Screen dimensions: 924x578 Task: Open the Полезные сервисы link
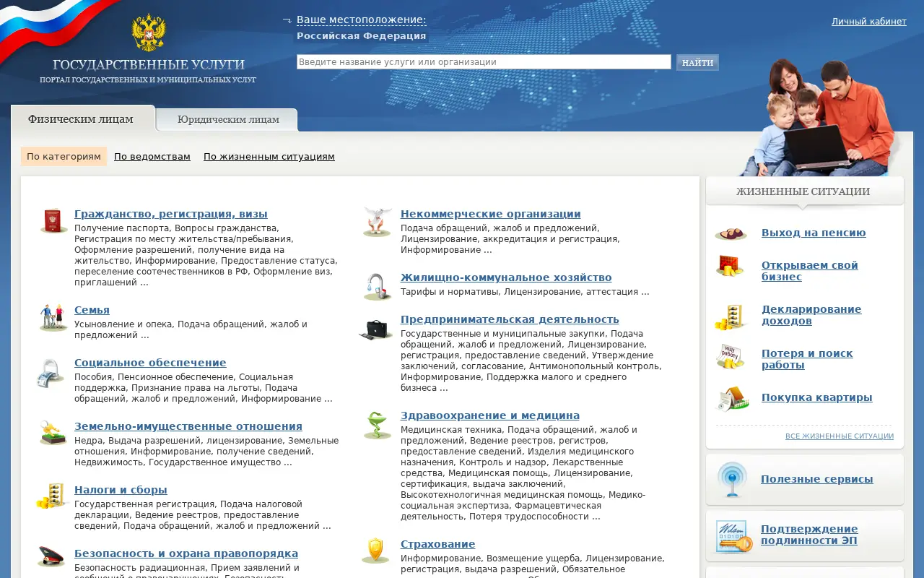coord(817,479)
